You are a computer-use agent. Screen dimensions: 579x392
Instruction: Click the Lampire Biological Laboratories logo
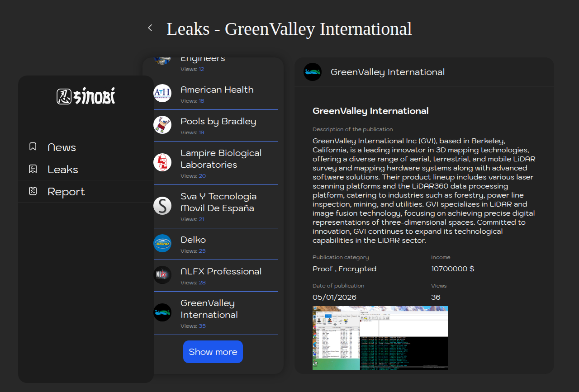pyautogui.click(x=162, y=162)
